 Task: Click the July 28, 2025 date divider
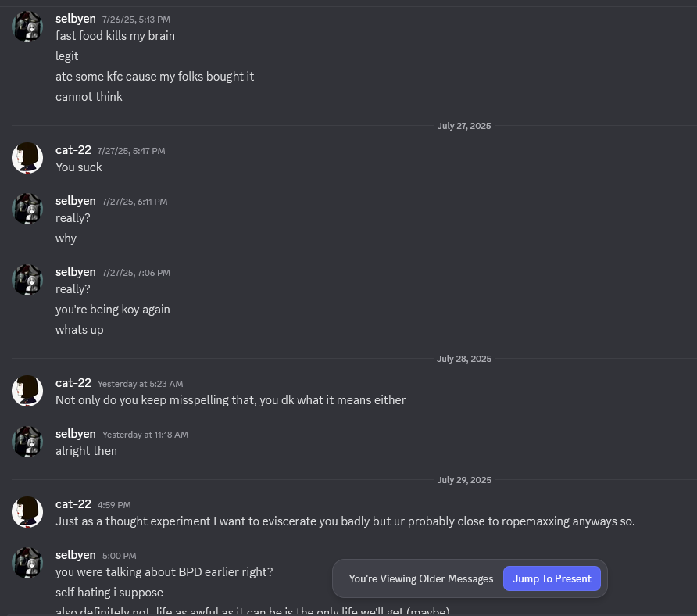463,359
